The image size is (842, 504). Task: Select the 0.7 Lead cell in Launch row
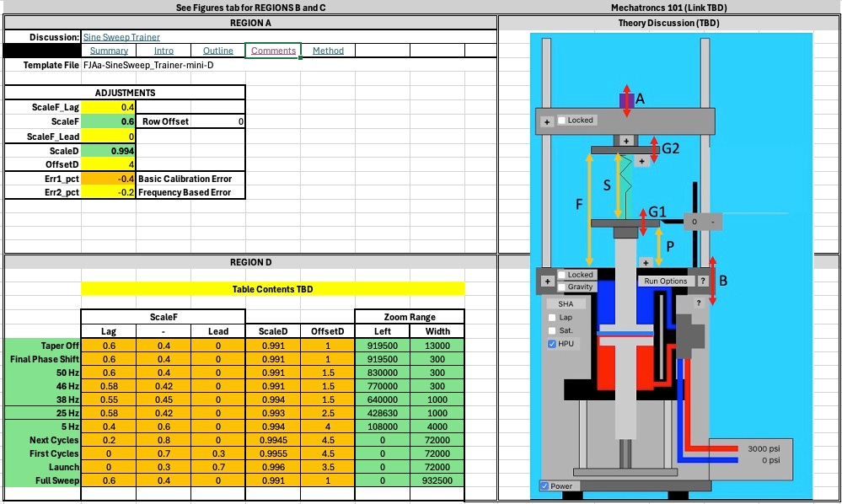218,467
